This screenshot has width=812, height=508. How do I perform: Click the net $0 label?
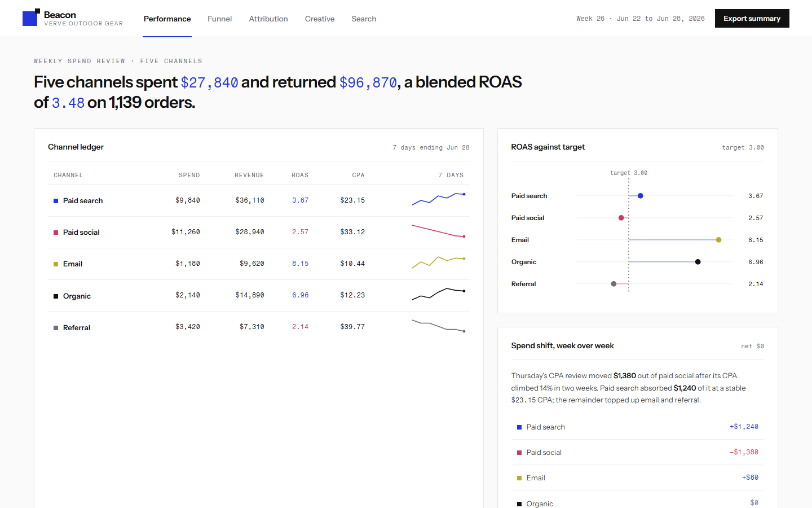(752, 346)
